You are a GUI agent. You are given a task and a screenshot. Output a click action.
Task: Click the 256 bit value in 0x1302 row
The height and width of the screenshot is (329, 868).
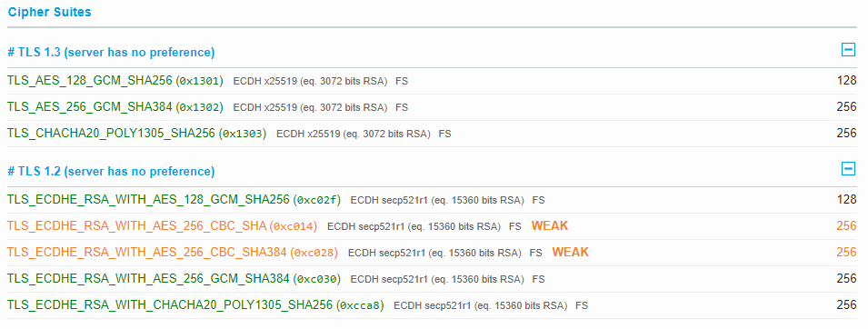(x=846, y=107)
